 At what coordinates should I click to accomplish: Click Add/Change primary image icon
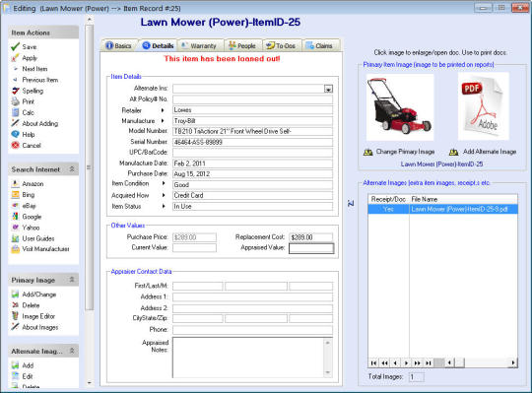(15, 295)
